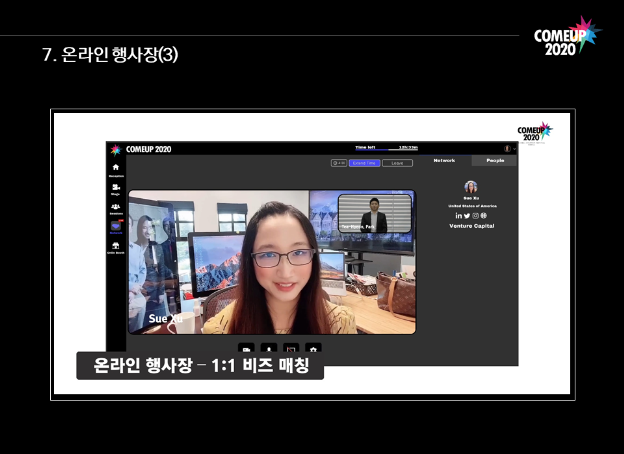Screen dimensions: 624x454
Task: Open Expo Booth in the sidebar
Action: [x=116, y=247]
